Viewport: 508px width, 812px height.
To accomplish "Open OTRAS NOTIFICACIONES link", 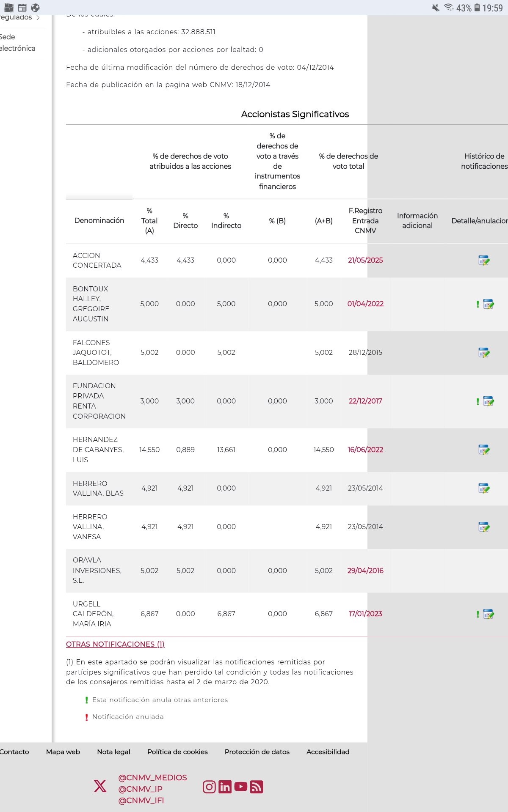I will (x=115, y=644).
